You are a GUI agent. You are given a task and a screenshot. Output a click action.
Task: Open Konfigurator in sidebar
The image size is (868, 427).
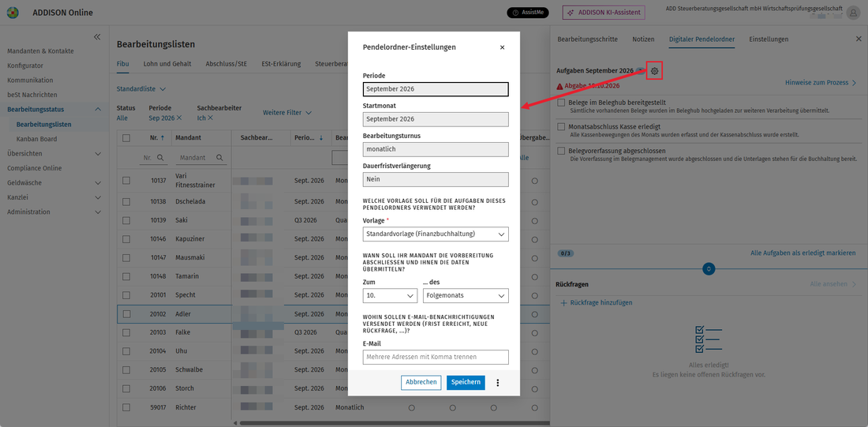point(25,66)
